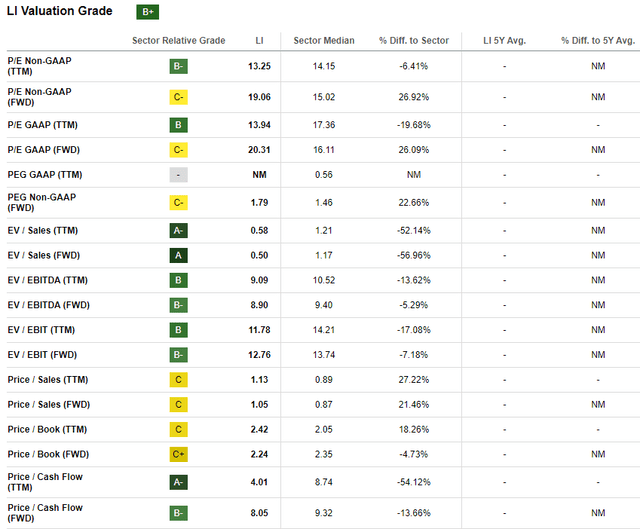Click the B grade badge for EV / EBITDA (TTM)

178,280
